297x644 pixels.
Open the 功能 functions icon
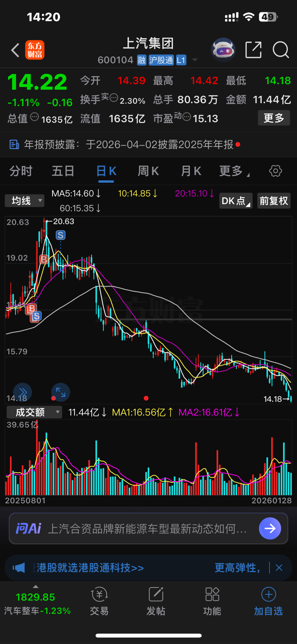click(x=212, y=601)
